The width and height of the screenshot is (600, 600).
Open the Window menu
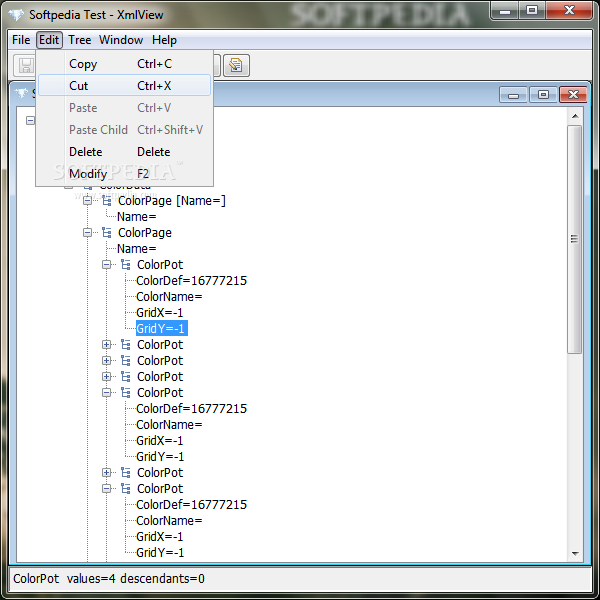pos(121,40)
